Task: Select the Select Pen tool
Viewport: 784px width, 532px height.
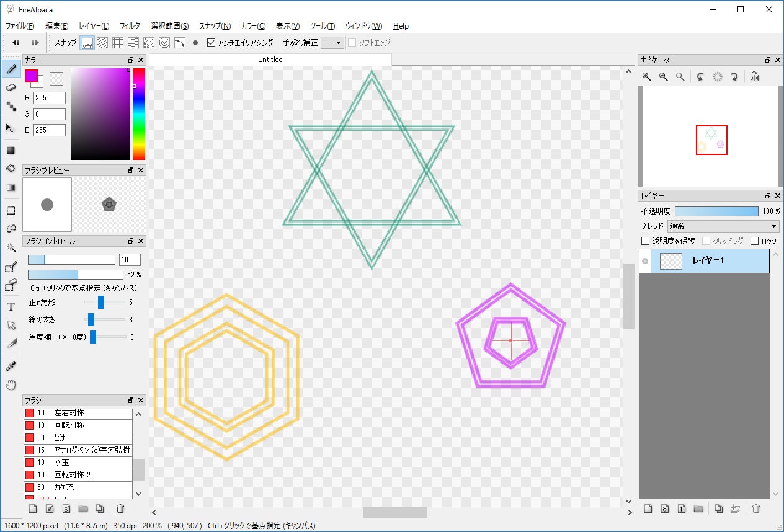Action: pyautogui.click(x=11, y=267)
